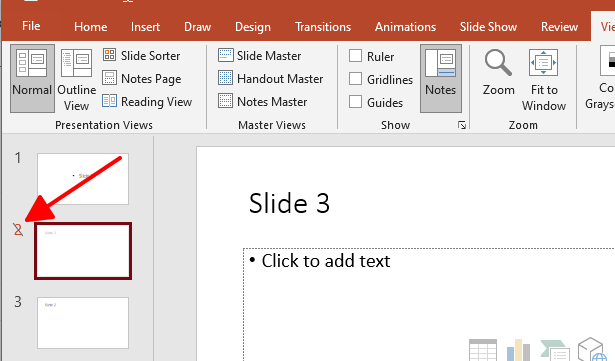Insert a chart via placeholder icon
Image resolution: width=615 pixels, height=361 pixels.
pyautogui.click(x=519, y=350)
